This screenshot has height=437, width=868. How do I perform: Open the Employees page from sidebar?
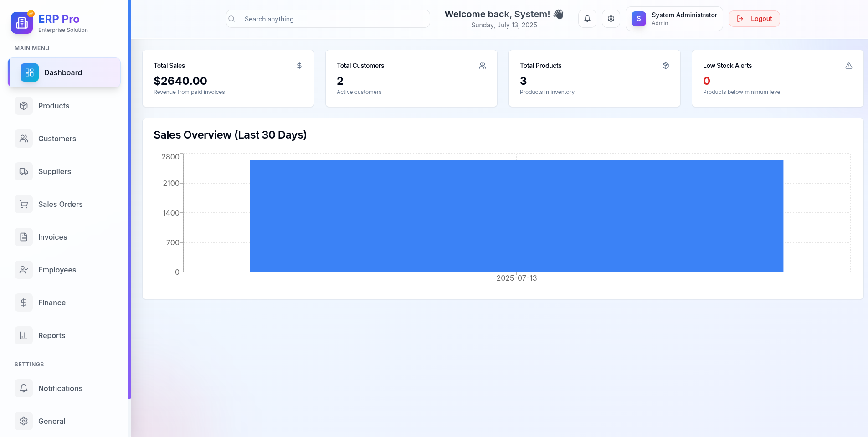point(57,270)
